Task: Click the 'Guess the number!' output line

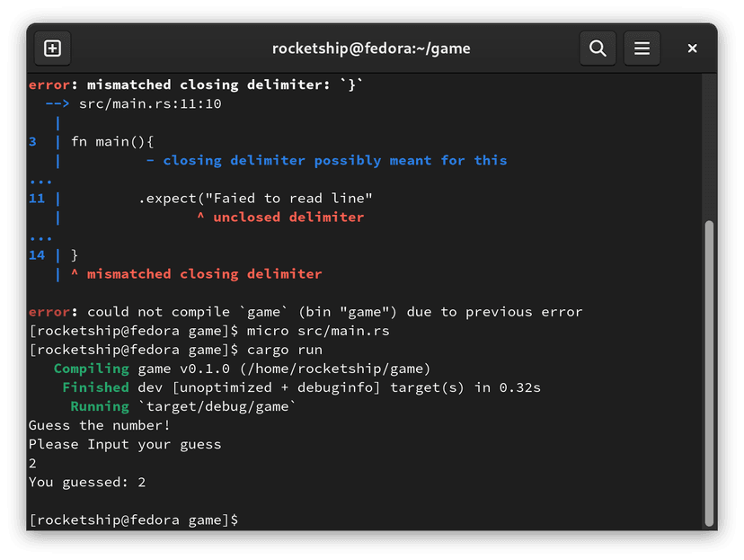Action: coord(99,426)
